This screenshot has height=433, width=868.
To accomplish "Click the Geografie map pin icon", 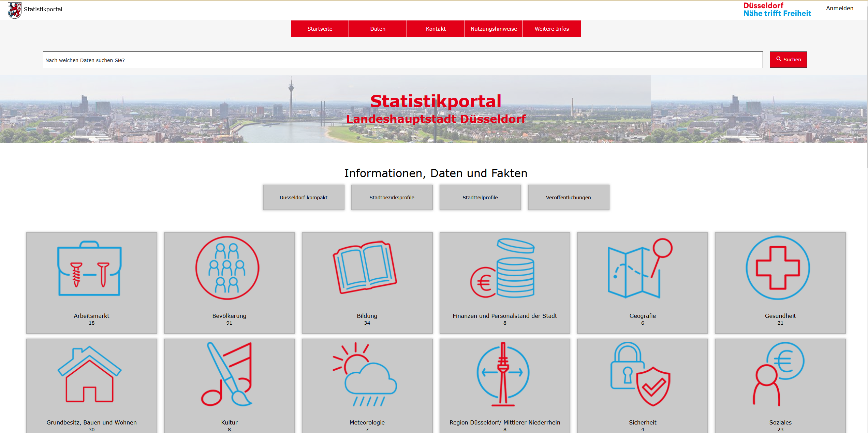I will (x=640, y=268).
